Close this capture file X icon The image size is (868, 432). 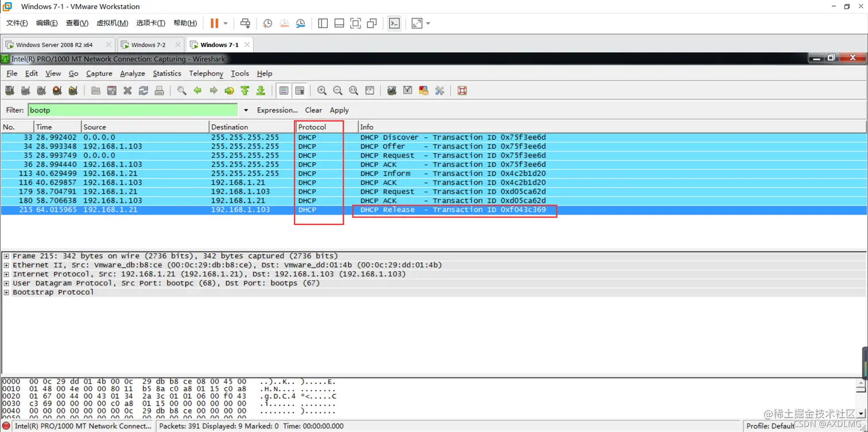point(127,91)
